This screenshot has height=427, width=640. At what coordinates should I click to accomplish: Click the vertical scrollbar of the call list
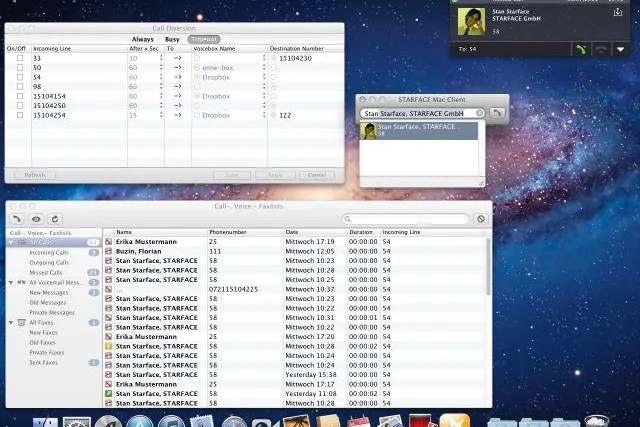click(488, 267)
